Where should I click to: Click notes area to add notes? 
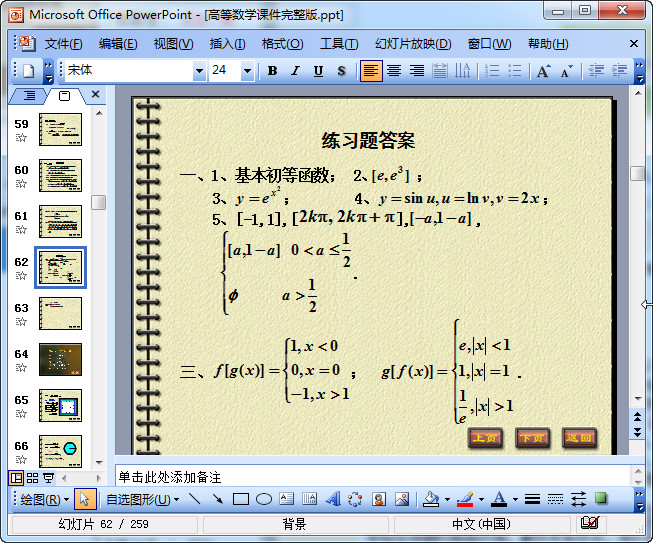click(x=373, y=477)
